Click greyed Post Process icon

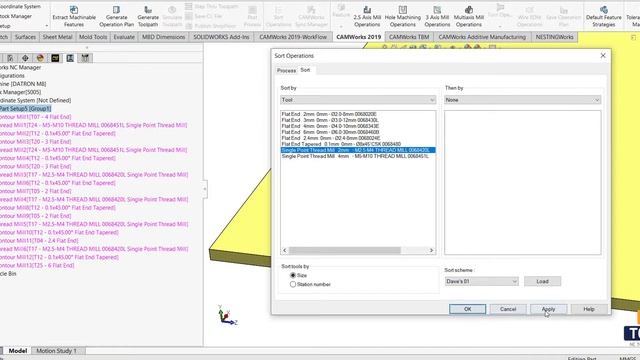click(x=252, y=9)
